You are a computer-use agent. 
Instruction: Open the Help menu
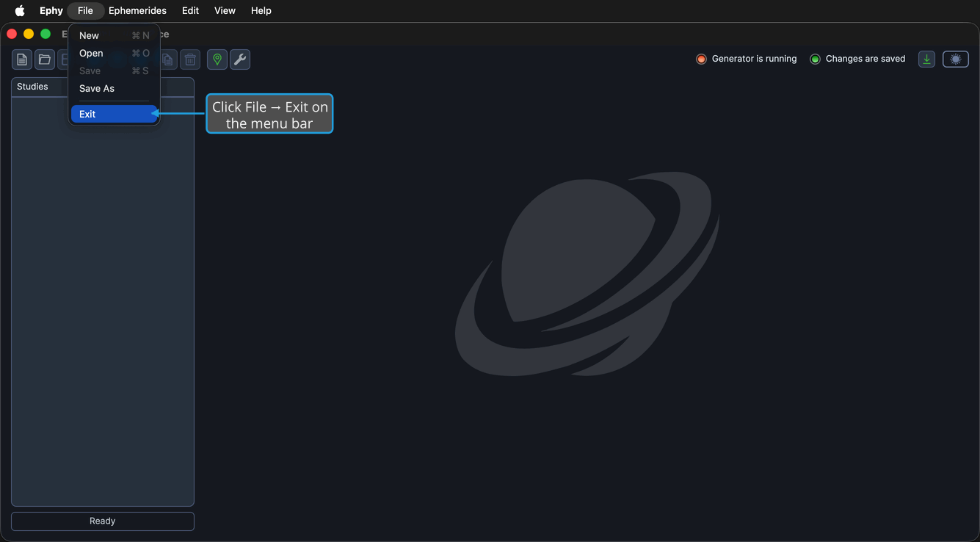(x=261, y=10)
